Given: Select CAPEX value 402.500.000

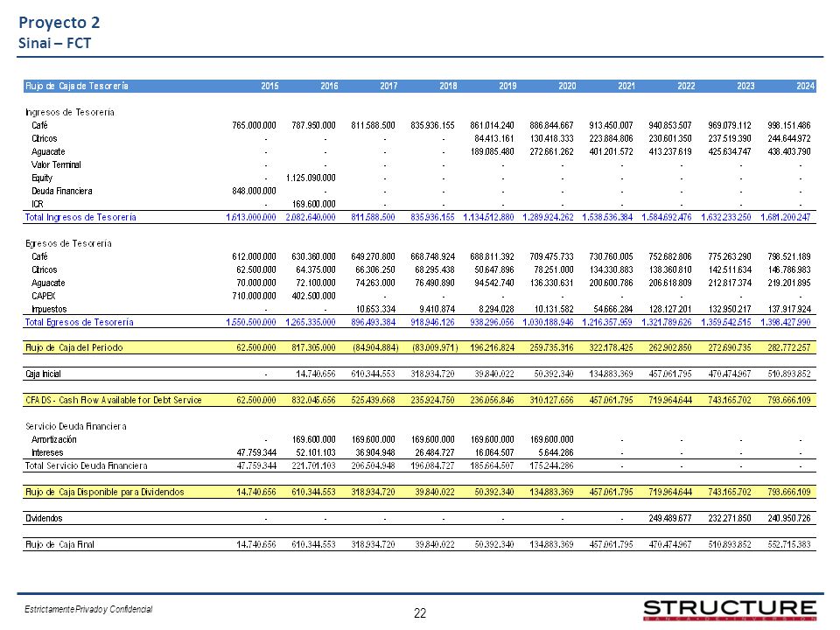Looking at the screenshot, I should click(x=313, y=296).
